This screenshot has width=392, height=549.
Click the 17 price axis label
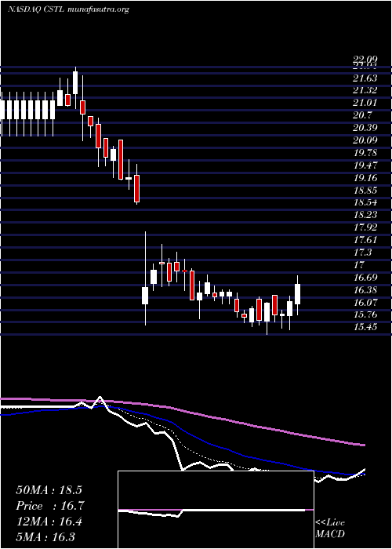[x=359, y=265]
